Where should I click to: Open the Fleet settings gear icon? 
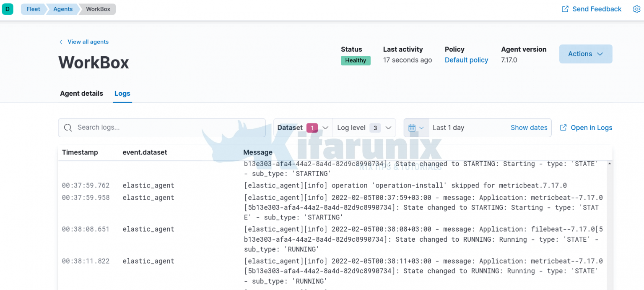pos(637,9)
